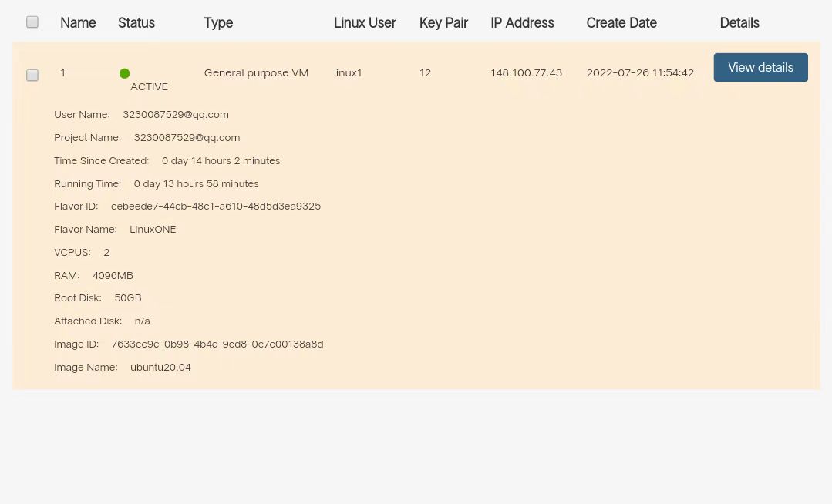This screenshot has width=832, height=504.
Task: Click the General purpose VM type text
Action: point(256,72)
